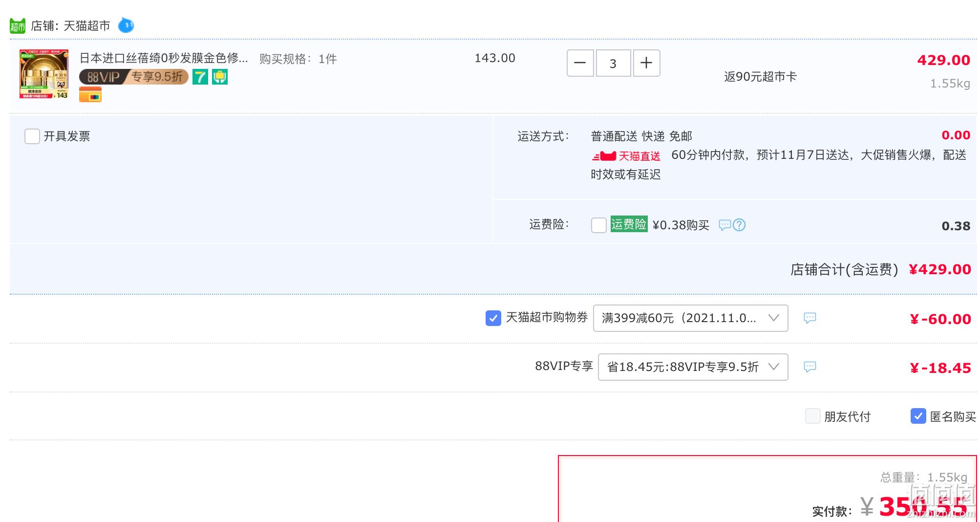980x522 pixels.
Task: Open the comment icon beside the coupon dropdown
Action: click(x=810, y=318)
